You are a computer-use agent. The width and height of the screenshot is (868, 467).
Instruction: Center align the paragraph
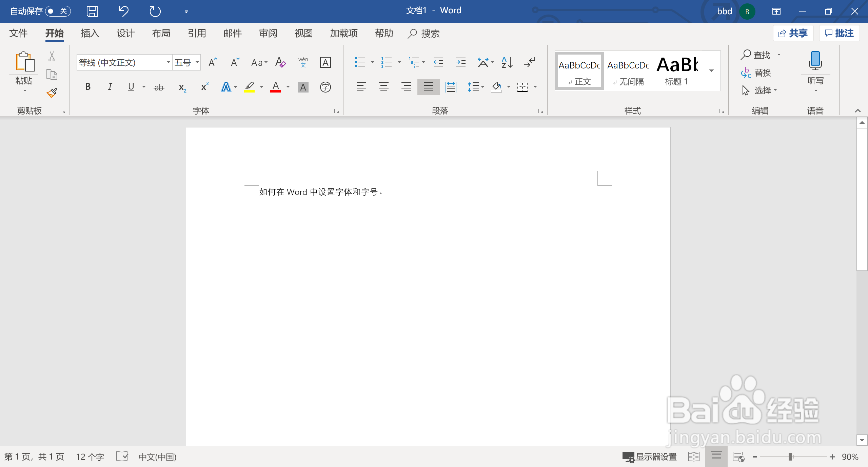(x=383, y=87)
